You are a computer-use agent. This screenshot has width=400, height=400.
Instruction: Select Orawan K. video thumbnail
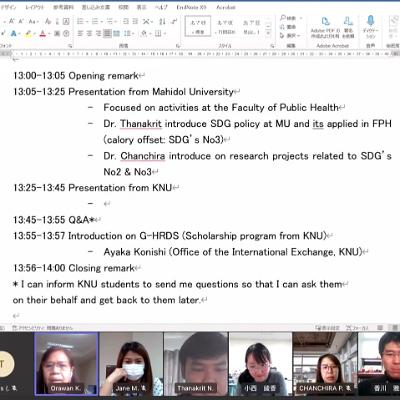(x=66, y=364)
